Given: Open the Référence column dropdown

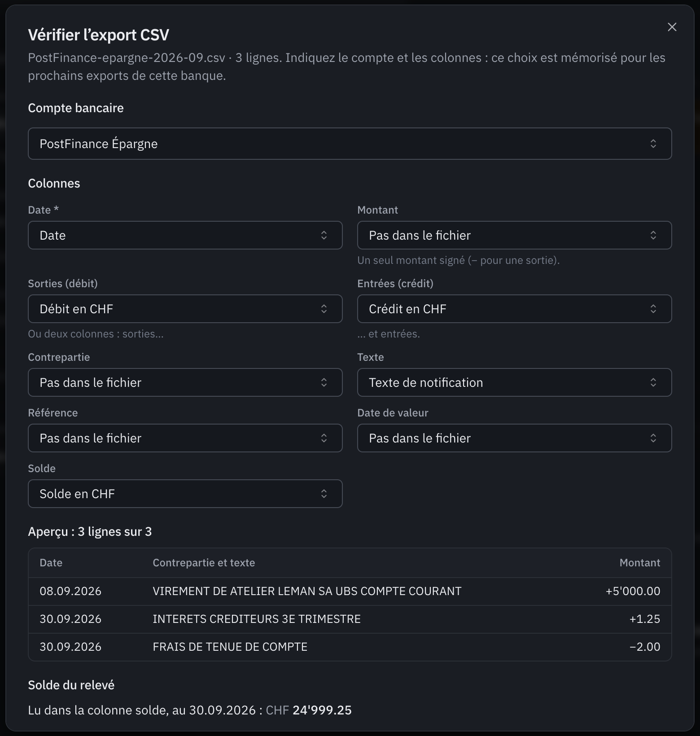Looking at the screenshot, I should tap(185, 438).
